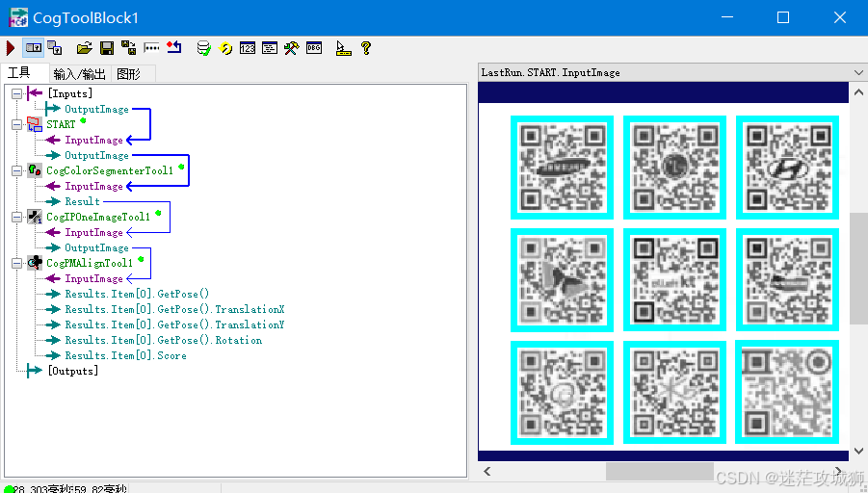Click the horizontal scroll left arrow
868x493 pixels.
(487, 472)
